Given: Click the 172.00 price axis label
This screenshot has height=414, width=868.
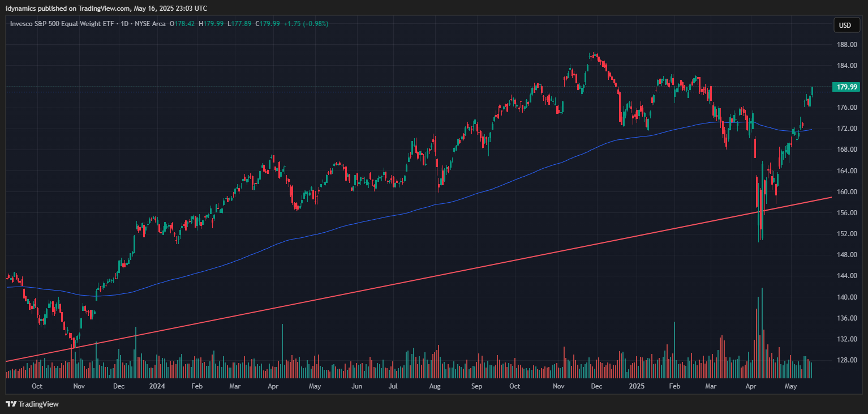Looking at the screenshot, I should coord(846,129).
